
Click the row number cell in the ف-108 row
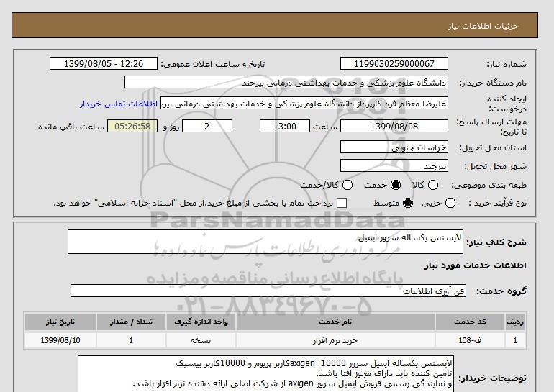tap(515, 340)
